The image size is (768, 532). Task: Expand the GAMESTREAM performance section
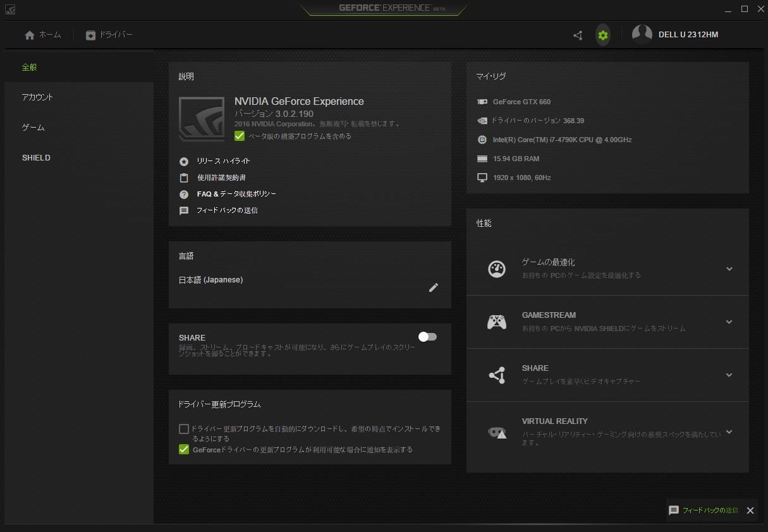click(x=729, y=322)
